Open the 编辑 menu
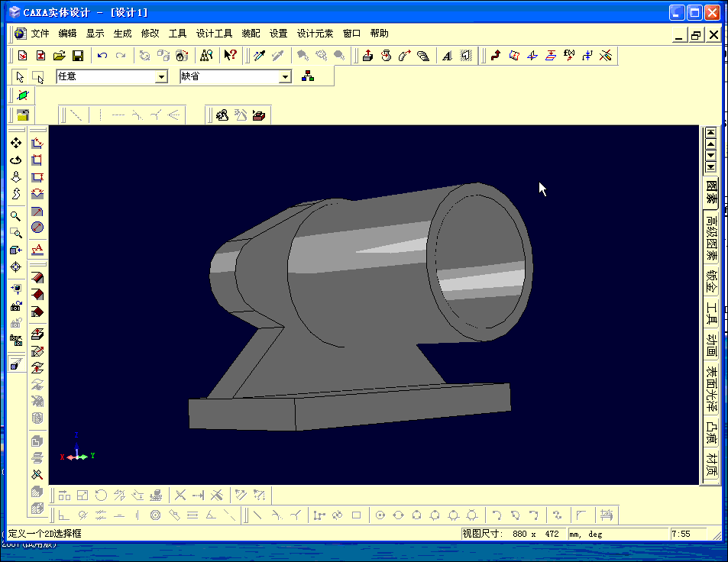Screen dimensions: 728x562 [67, 34]
